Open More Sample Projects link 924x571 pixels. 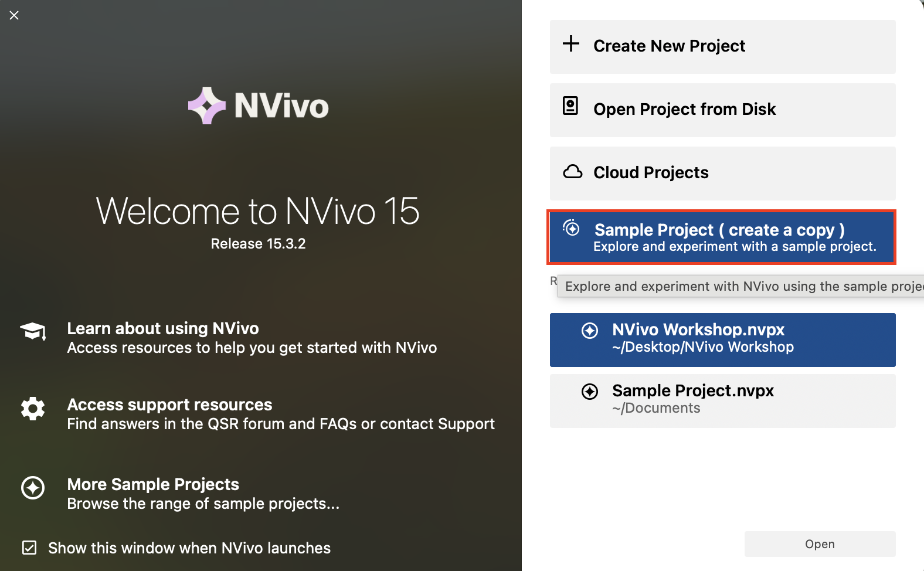[x=153, y=484]
